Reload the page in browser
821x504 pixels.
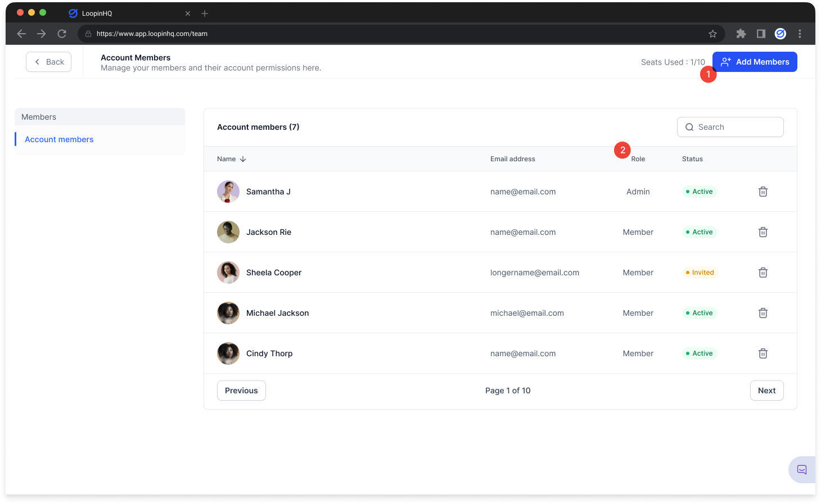[62, 34]
